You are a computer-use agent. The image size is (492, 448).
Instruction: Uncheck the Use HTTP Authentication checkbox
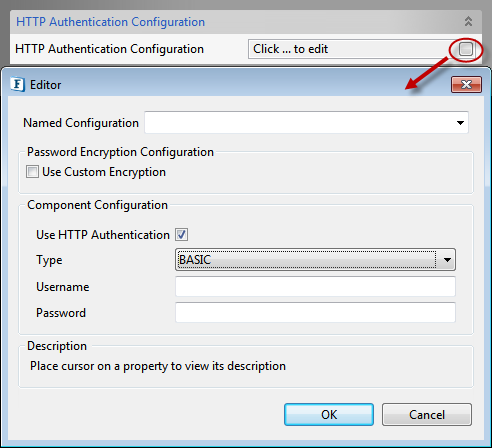pos(182,235)
